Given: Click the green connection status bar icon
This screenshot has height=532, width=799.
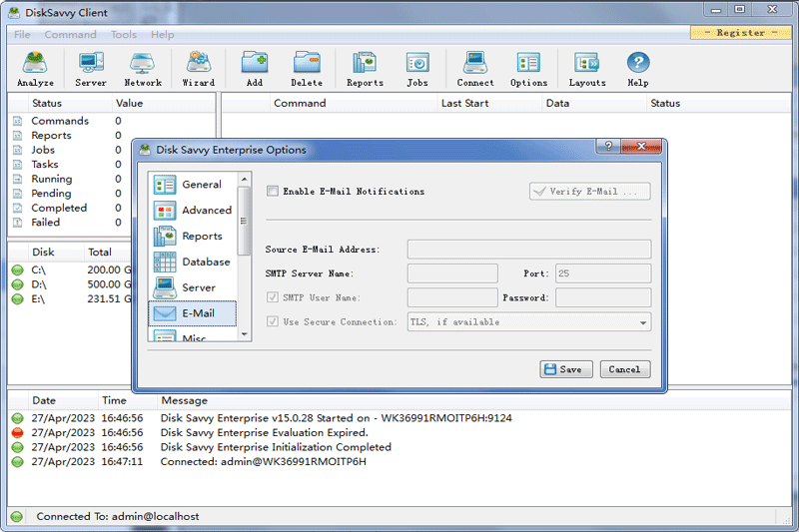Looking at the screenshot, I should click(x=17, y=517).
